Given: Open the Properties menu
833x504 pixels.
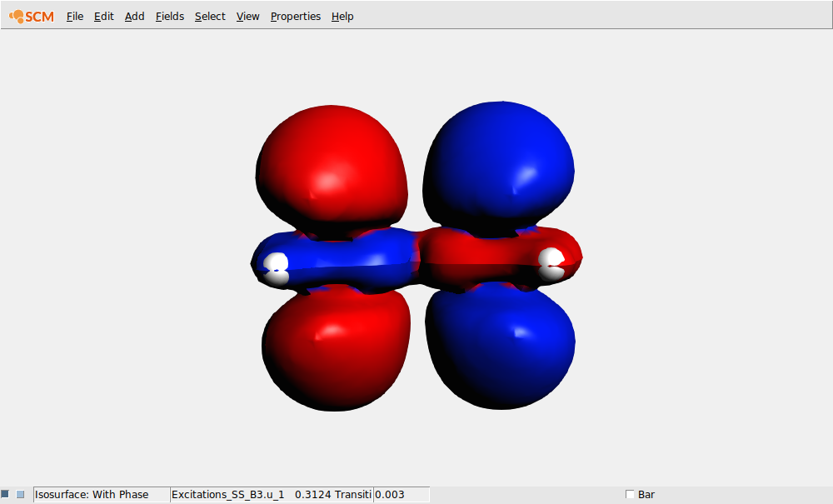Looking at the screenshot, I should coord(295,16).
